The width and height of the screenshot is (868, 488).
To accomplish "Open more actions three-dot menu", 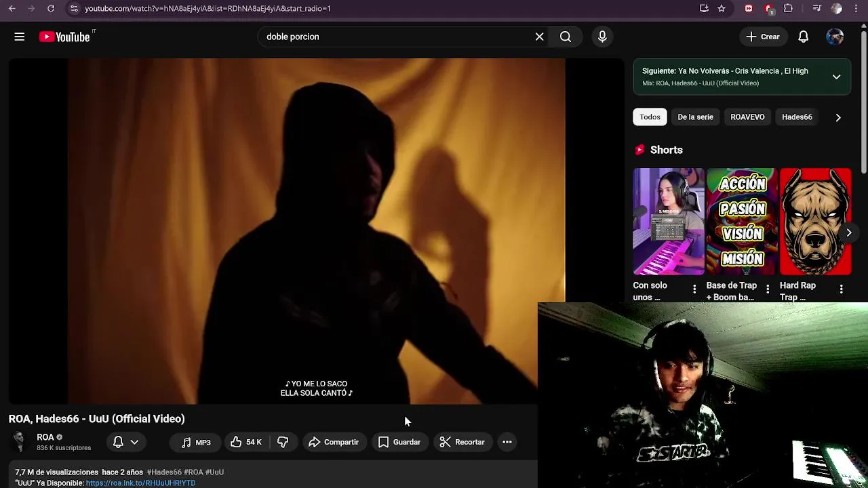I will pyautogui.click(x=507, y=442).
